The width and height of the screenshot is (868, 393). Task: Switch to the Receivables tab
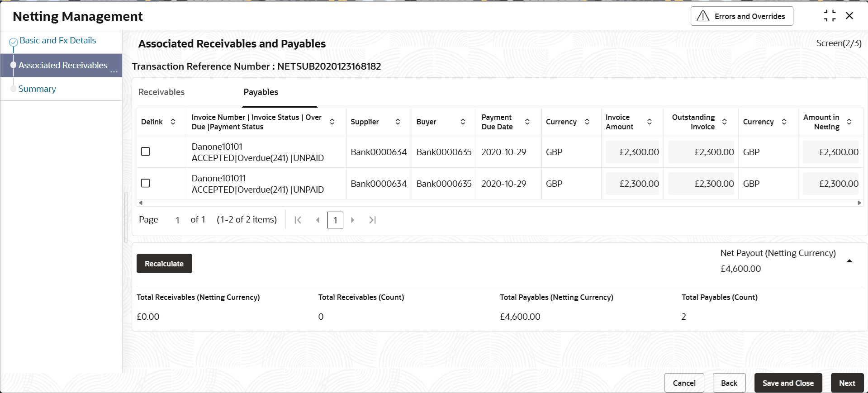pyautogui.click(x=161, y=92)
